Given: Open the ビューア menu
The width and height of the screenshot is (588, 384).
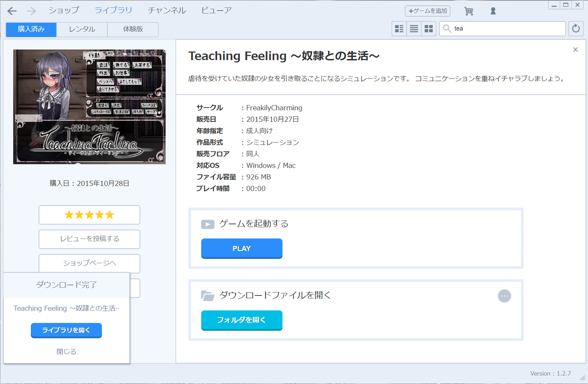Looking at the screenshot, I should tap(216, 10).
